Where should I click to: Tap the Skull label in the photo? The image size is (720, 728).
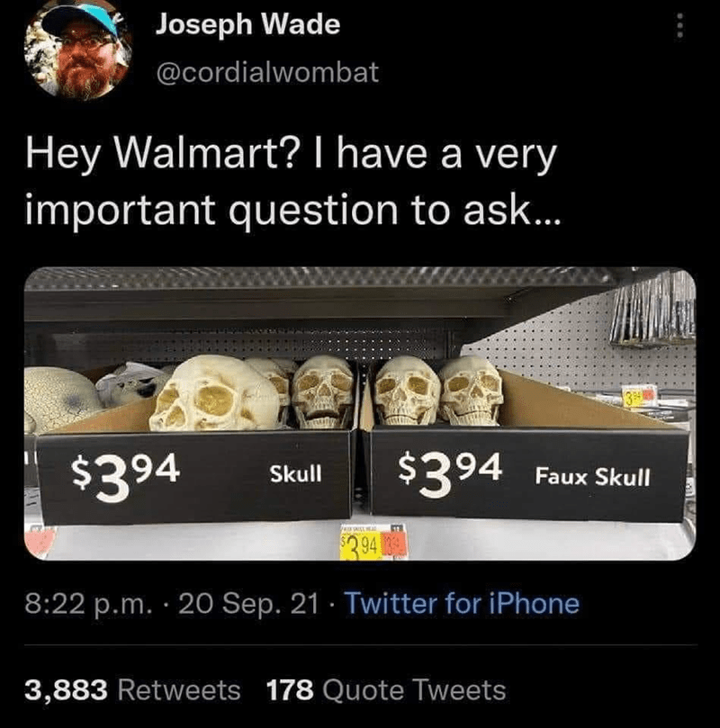(296, 474)
